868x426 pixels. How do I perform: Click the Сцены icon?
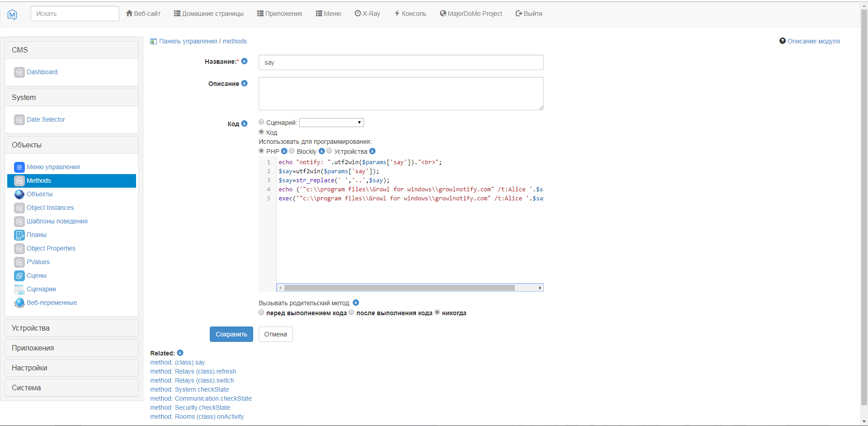click(x=19, y=276)
